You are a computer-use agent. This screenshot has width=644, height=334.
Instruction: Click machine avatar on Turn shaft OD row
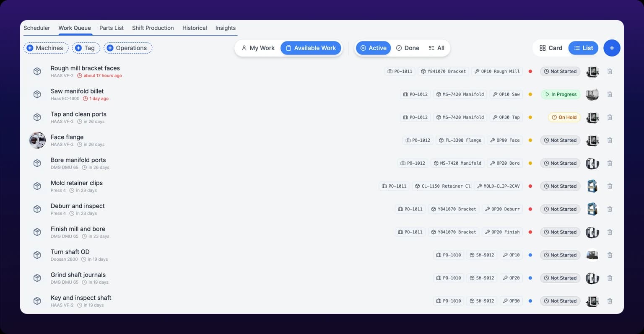(x=592, y=255)
